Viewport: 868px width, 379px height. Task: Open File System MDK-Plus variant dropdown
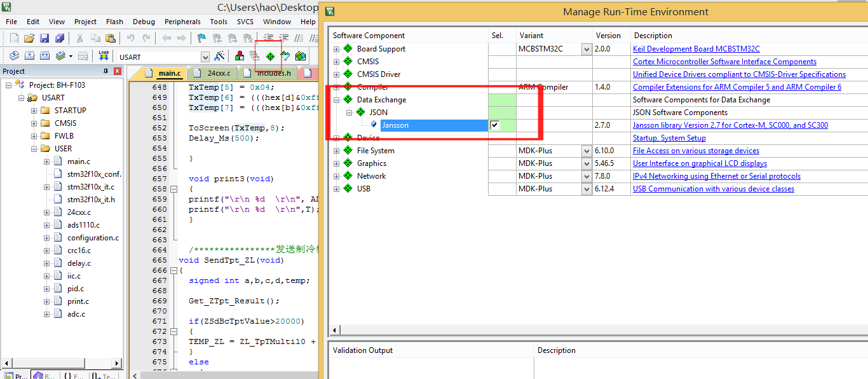click(587, 151)
